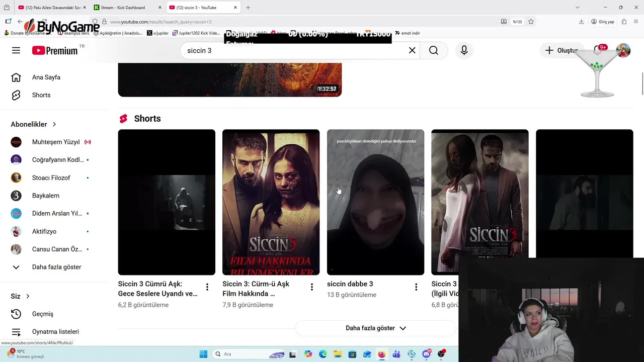Screen dimensions: 644x362
Task: Clear the search box with the X
Action: pyautogui.click(x=412, y=50)
